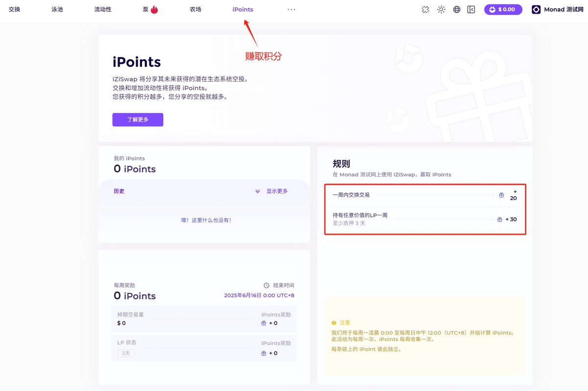
Task: Open the more menu (three dots)
Action: click(x=292, y=9)
